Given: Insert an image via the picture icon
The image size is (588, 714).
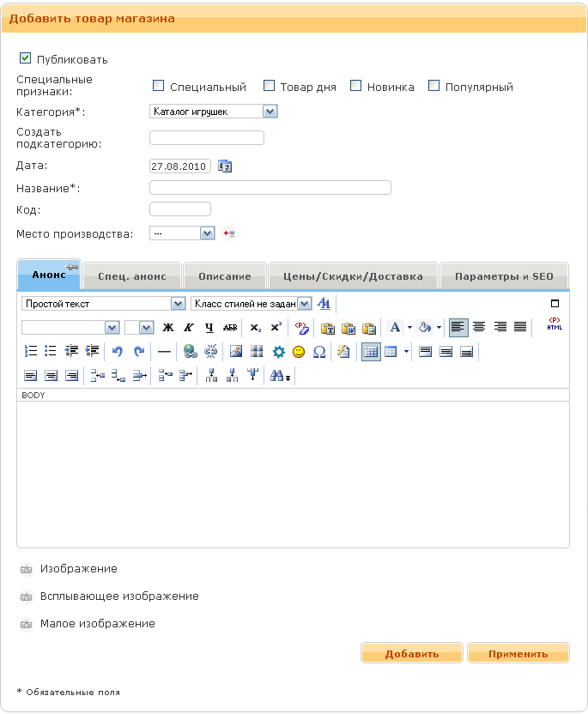Looking at the screenshot, I should click(x=236, y=351).
